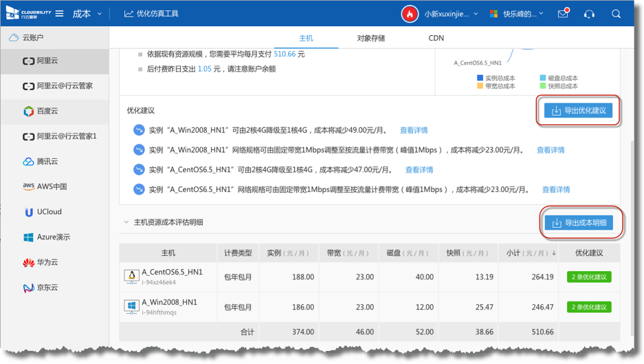This screenshot has width=644, height=364.
Task: Select 华为云 account in sidebar
Action: (47, 262)
